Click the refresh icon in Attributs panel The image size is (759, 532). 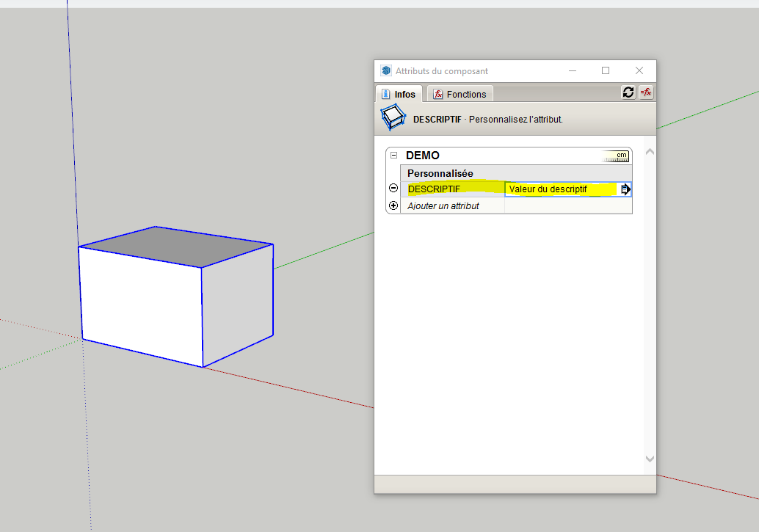(628, 92)
